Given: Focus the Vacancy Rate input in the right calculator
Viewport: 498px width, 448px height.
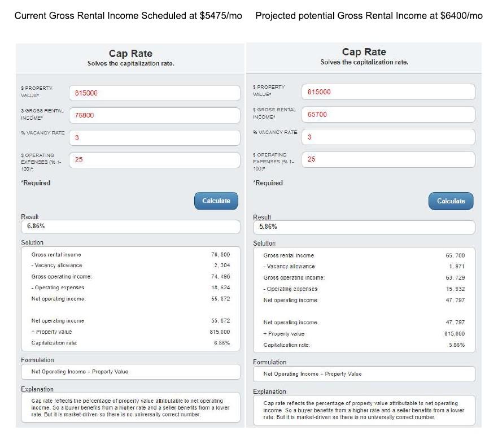Looking at the screenshot, I should click(x=388, y=137).
